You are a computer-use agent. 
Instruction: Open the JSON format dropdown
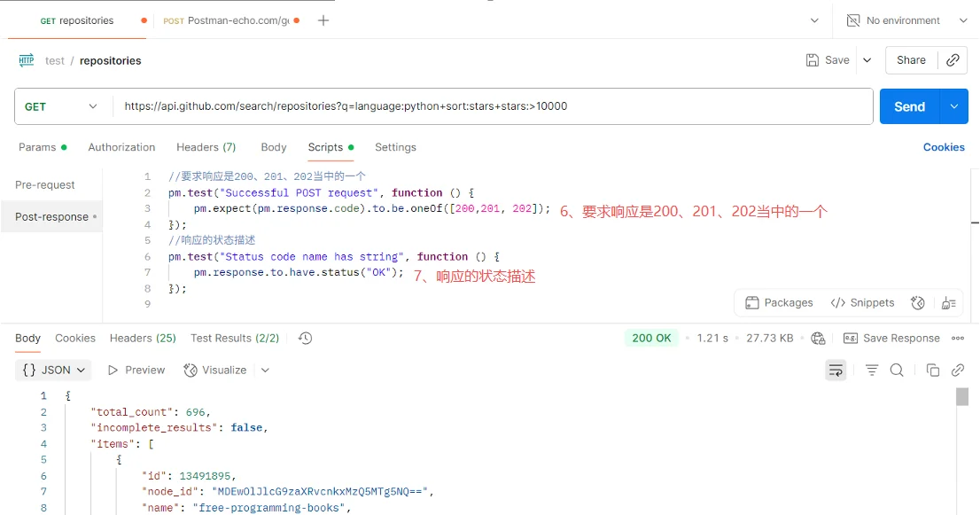point(53,370)
